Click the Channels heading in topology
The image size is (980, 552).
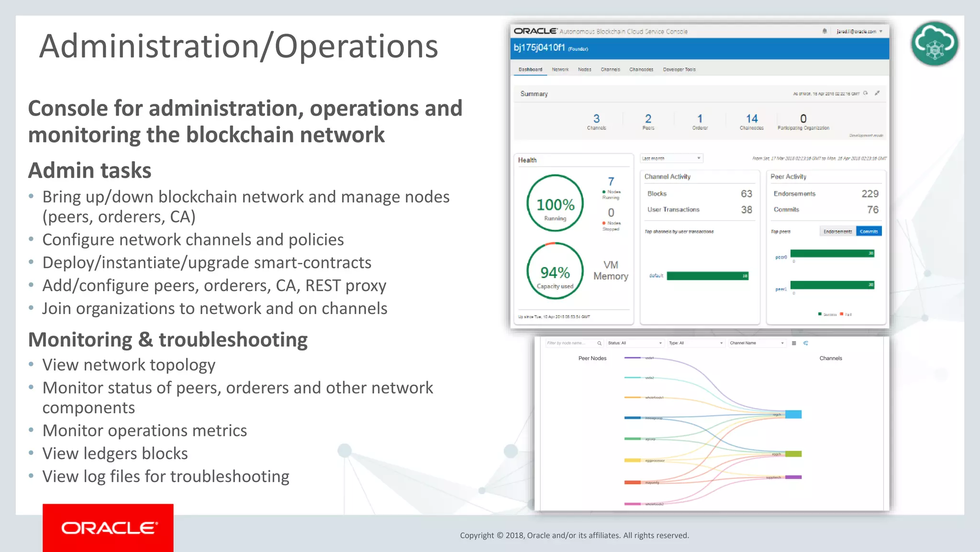click(831, 358)
